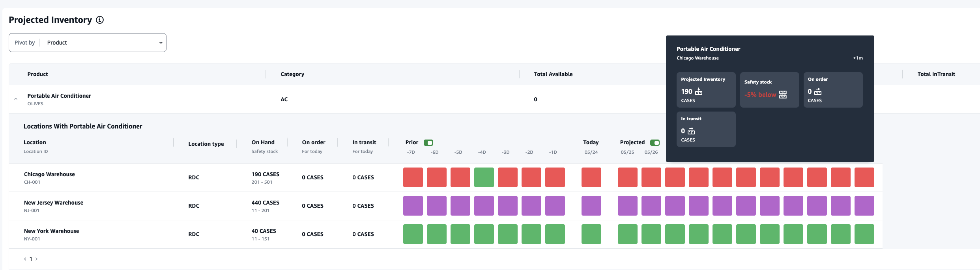Click the New Jersey Warehouse location name
The width and height of the screenshot is (980, 270).
(54, 203)
